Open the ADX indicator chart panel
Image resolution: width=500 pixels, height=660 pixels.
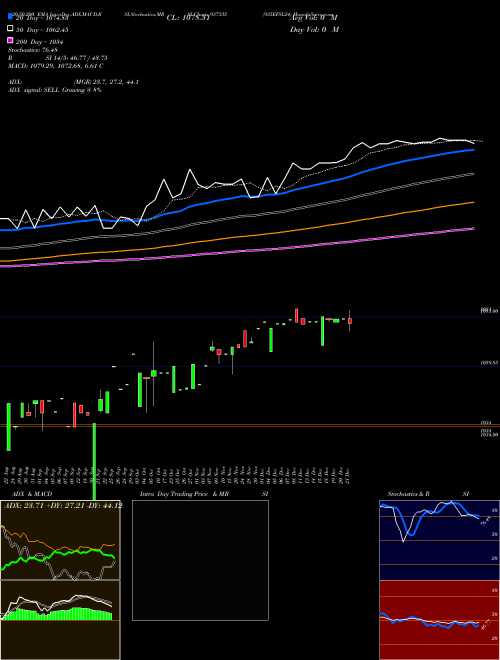point(60,540)
